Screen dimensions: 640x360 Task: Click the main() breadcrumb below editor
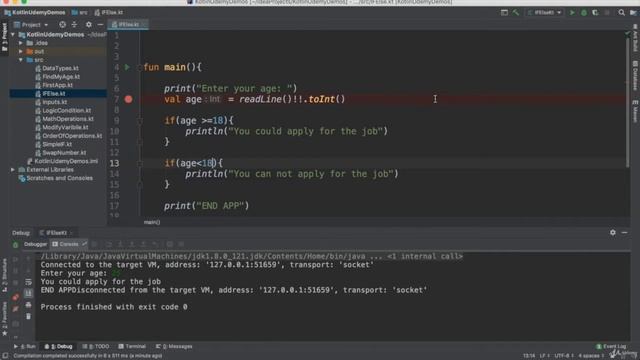(152, 222)
